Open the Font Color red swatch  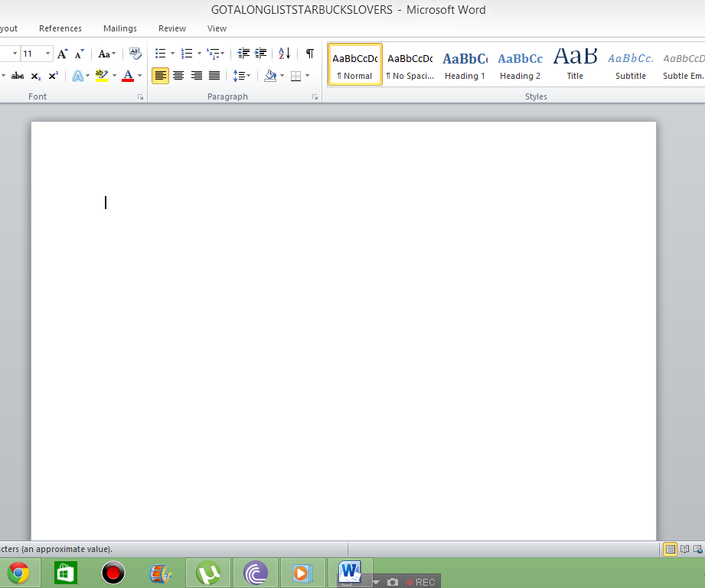[x=129, y=76]
